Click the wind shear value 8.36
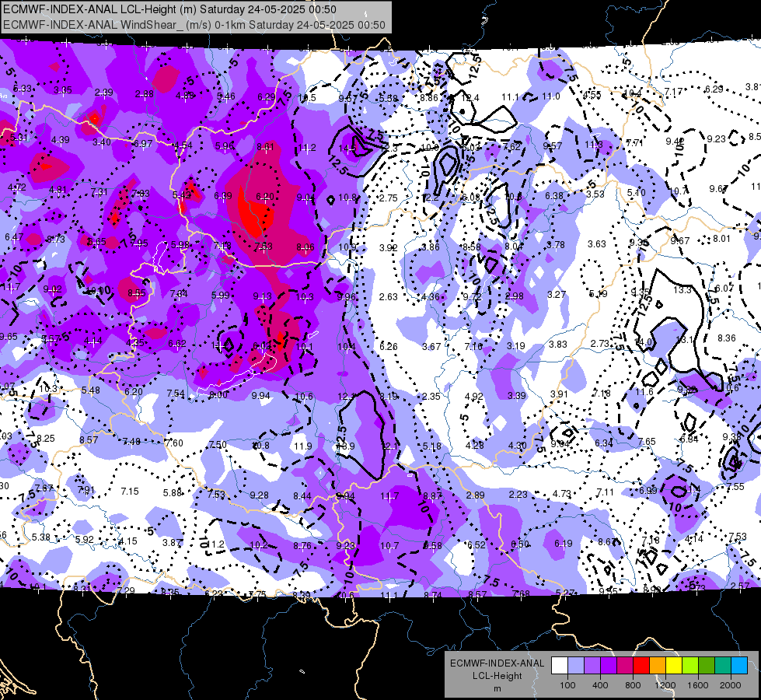Viewport: 761px width, 700px height. click(x=727, y=338)
